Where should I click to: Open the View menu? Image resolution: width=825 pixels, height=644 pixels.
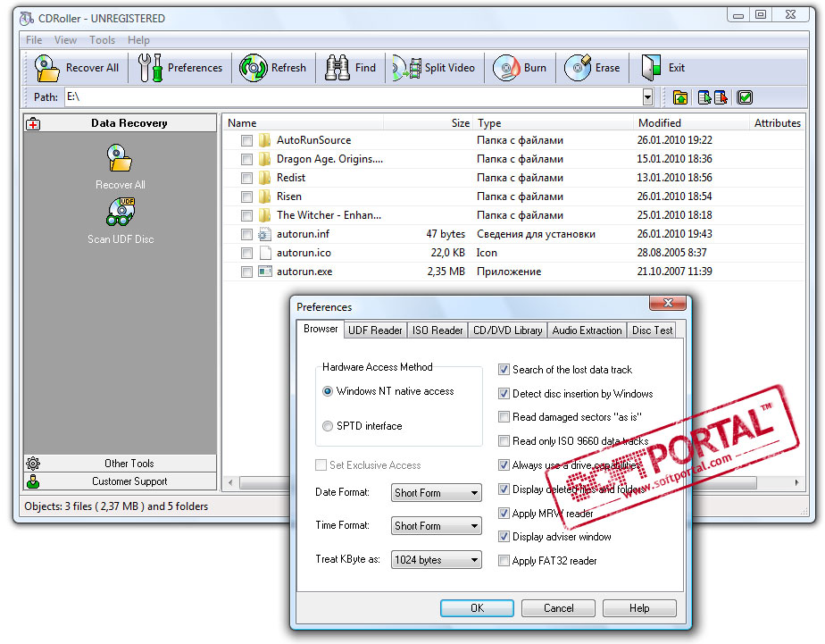(x=65, y=40)
